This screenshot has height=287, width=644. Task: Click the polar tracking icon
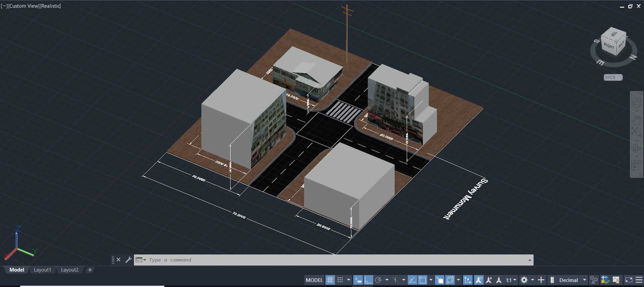(x=379, y=280)
